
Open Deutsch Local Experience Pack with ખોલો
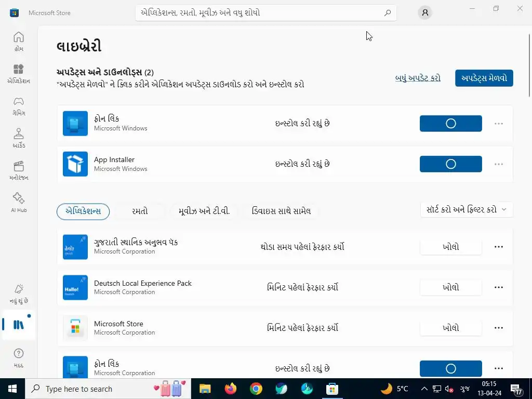pos(450,287)
